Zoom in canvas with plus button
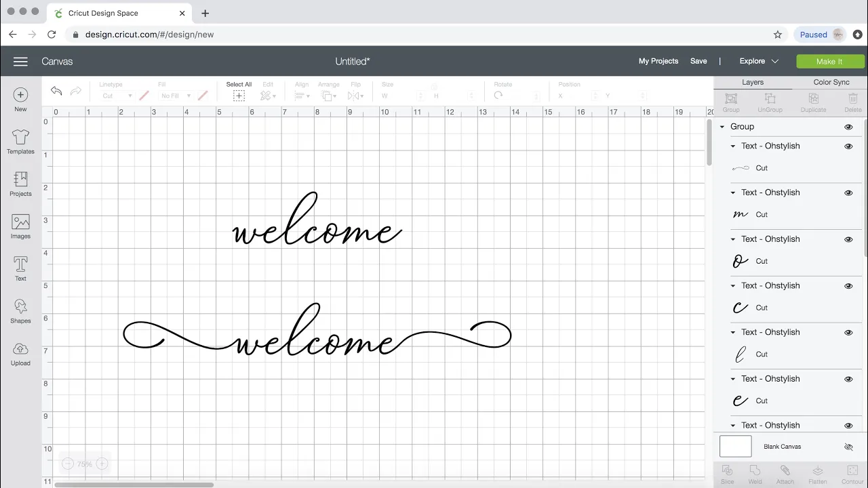Screen dimensions: 868x488 102,464
